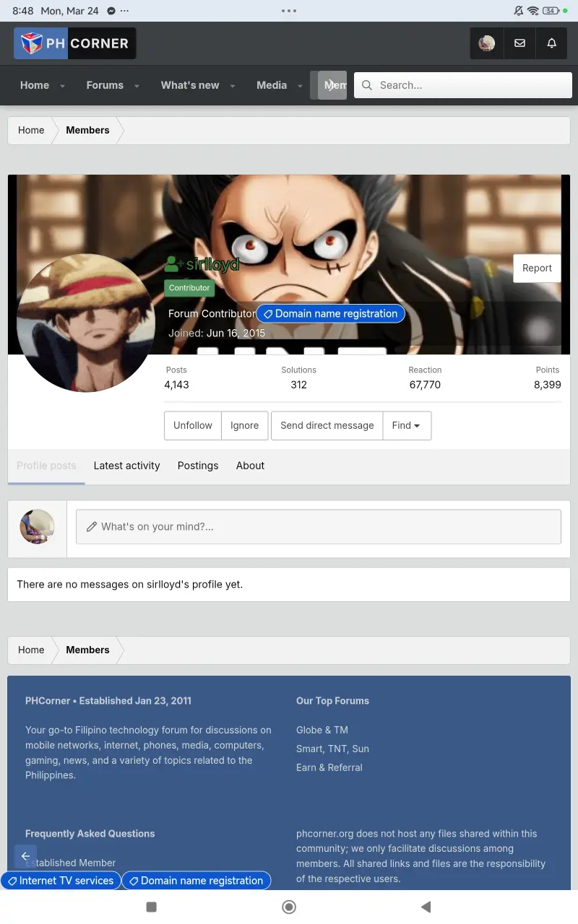The height and width of the screenshot is (924, 578).
Task: Open the Globe & TM forum link
Action: click(x=322, y=730)
